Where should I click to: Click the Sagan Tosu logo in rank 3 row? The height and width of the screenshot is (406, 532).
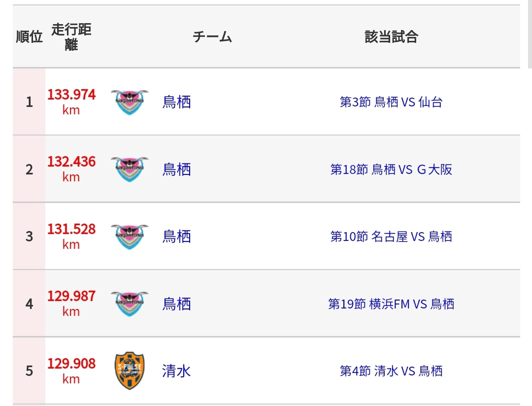130,237
